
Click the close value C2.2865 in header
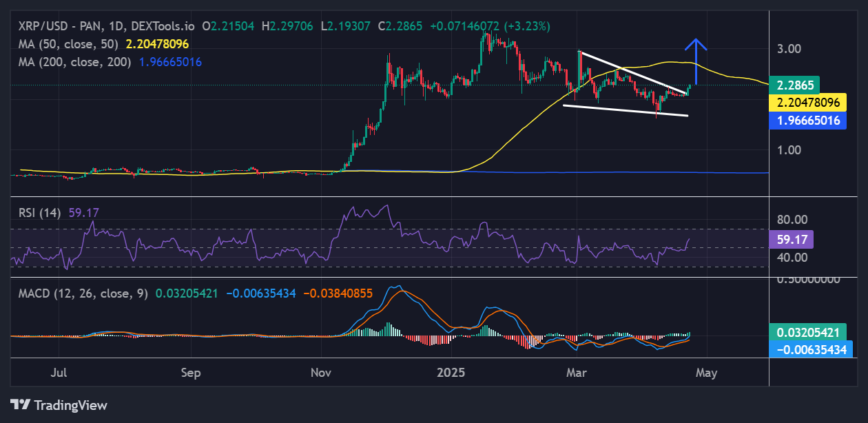[399, 26]
